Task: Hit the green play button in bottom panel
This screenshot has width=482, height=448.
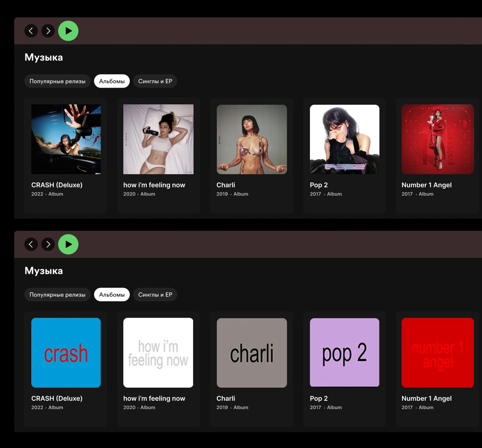Action: 68,244
